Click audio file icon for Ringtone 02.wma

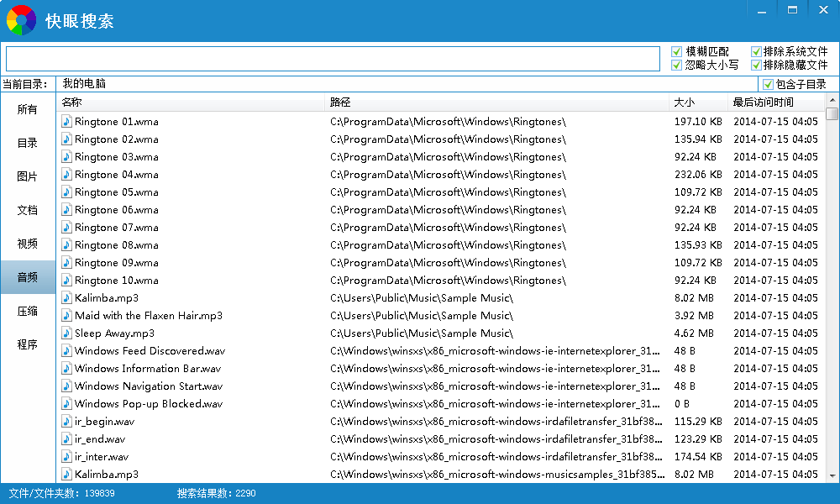pyautogui.click(x=66, y=139)
